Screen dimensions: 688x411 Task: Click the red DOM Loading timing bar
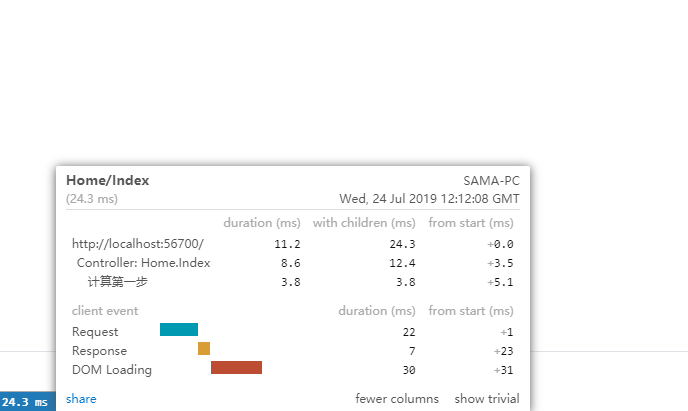coord(236,368)
